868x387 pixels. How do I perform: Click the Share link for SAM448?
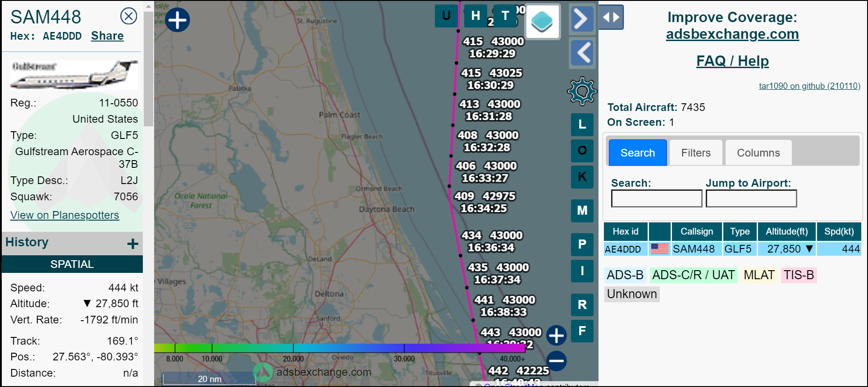(x=107, y=36)
